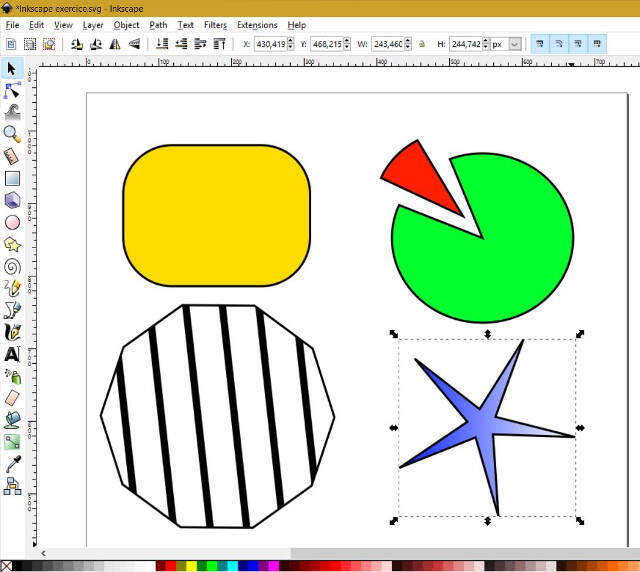Select the Connector diagram tool
Viewport: 640px width, 572px height.
pyautogui.click(x=12, y=486)
